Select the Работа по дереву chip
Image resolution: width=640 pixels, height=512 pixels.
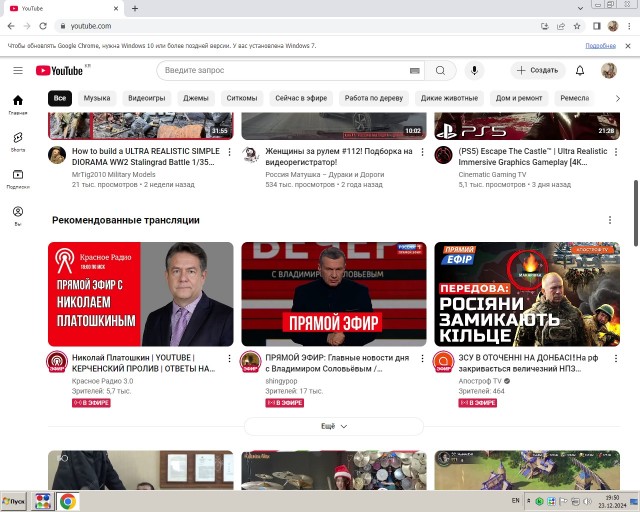click(x=373, y=98)
